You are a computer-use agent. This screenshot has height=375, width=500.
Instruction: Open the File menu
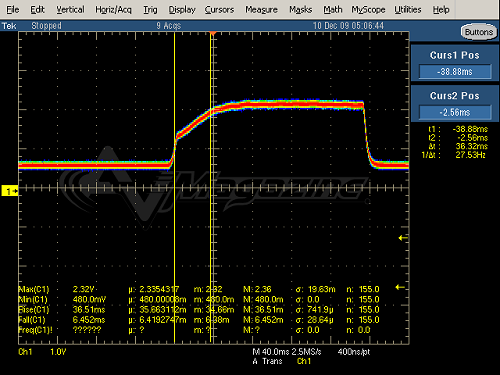13,10
